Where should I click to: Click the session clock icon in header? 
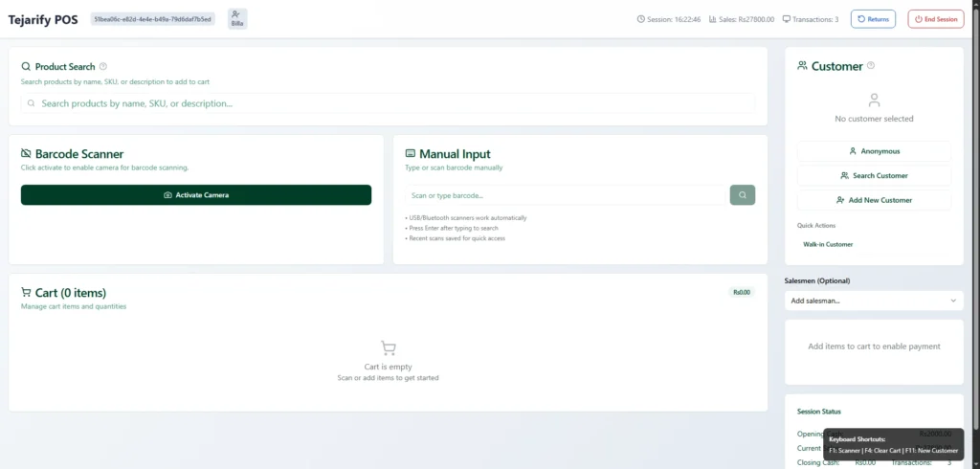(641, 19)
